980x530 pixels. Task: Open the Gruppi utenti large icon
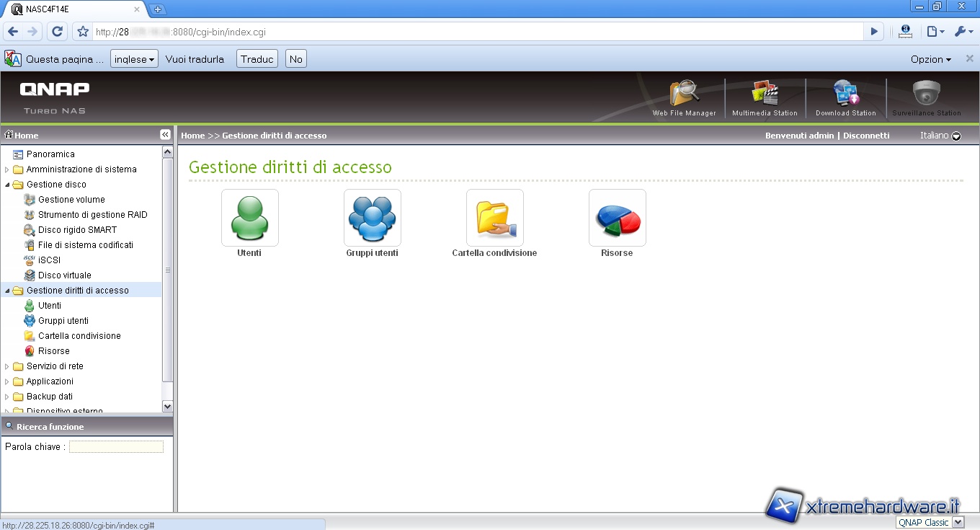pyautogui.click(x=372, y=218)
